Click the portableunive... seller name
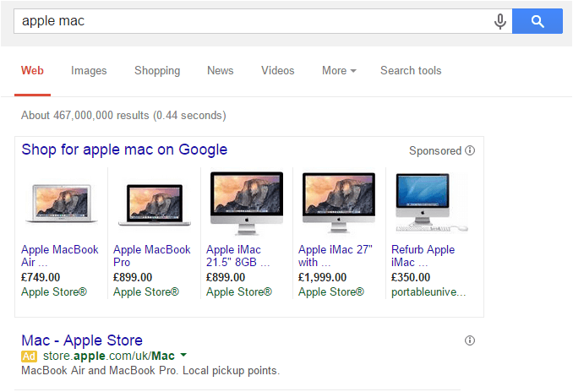573x392 pixels. point(428,292)
